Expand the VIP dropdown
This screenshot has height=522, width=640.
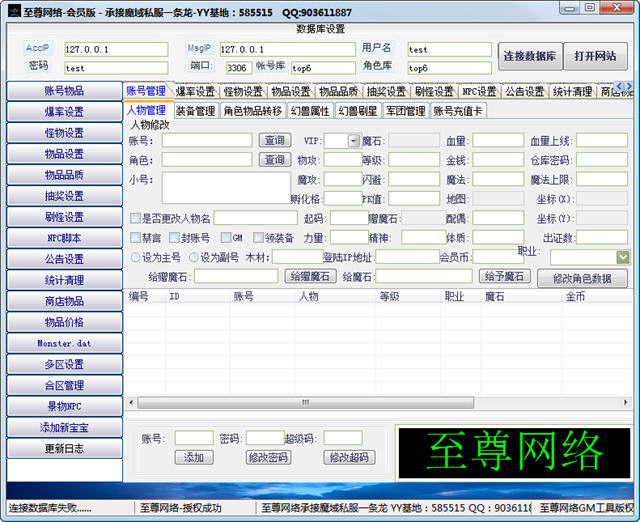point(354,141)
